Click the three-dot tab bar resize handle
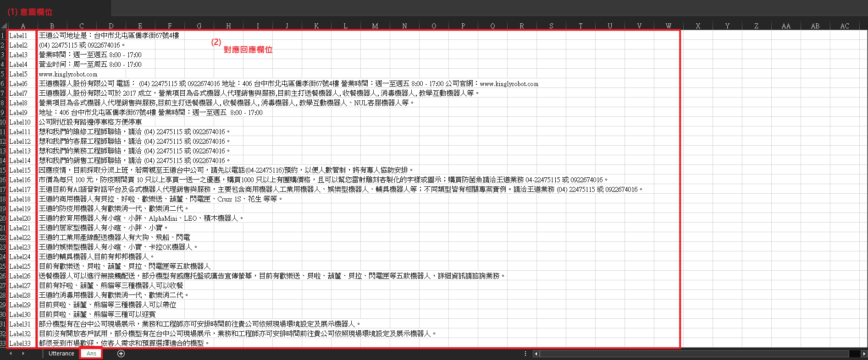868x360 pixels. pyautogui.click(x=525, y=354)
